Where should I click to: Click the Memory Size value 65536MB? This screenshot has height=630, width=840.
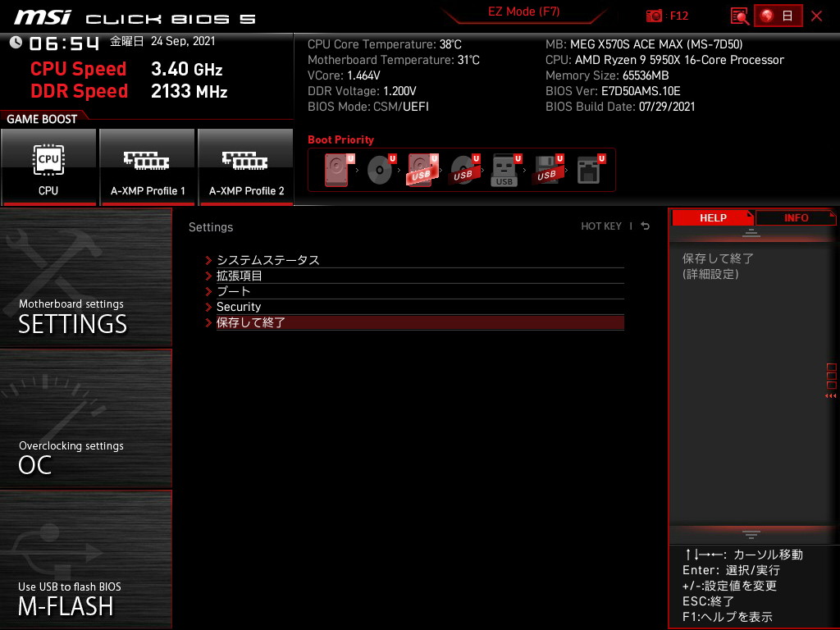(x=646, y=75)
